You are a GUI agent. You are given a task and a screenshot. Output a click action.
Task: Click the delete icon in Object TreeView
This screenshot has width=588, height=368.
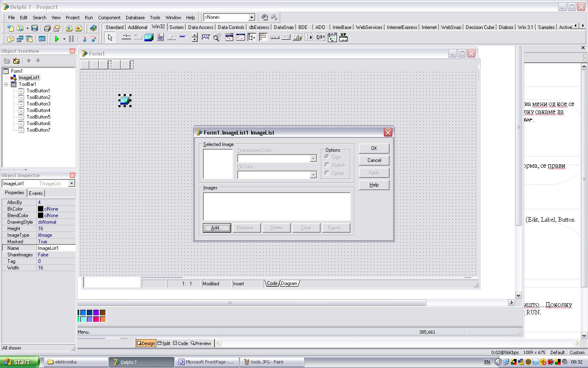point(16,61)
